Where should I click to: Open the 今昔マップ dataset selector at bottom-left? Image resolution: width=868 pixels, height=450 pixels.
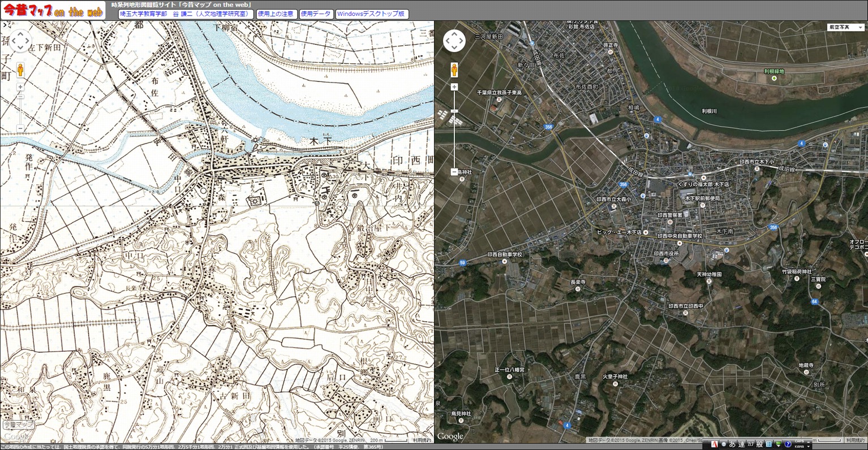[x=18, y=425]
